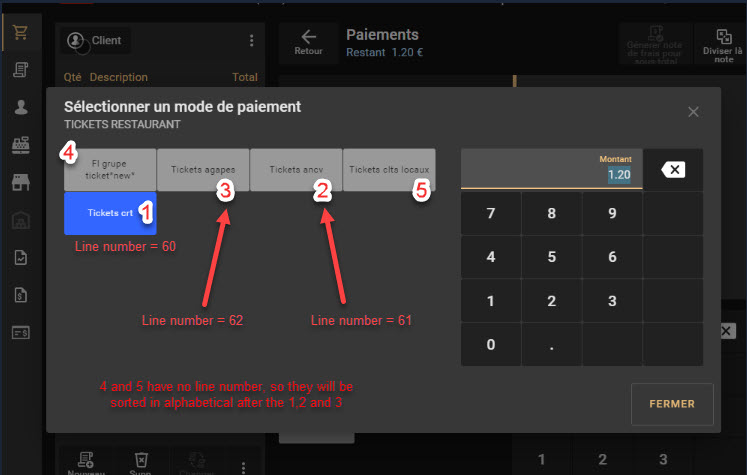Viewport: 747px width, 475px height.
Task: Open the shopping cart sidebar icon
Action: click(x=20, y=32)
